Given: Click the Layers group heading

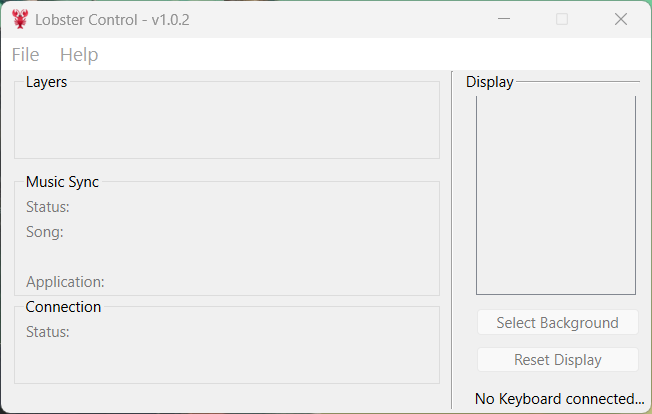Looking at the screenshot, I should pos(46,82).
